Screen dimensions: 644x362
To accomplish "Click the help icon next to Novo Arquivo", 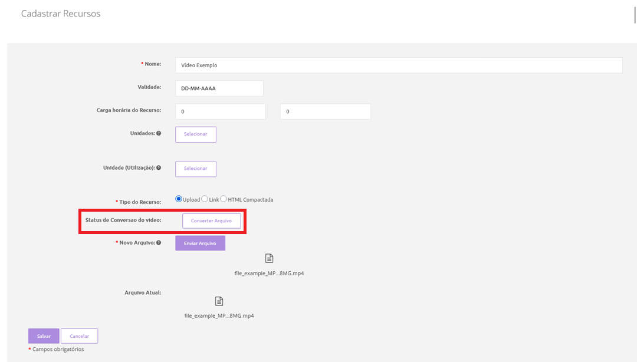I will [159, 242].
